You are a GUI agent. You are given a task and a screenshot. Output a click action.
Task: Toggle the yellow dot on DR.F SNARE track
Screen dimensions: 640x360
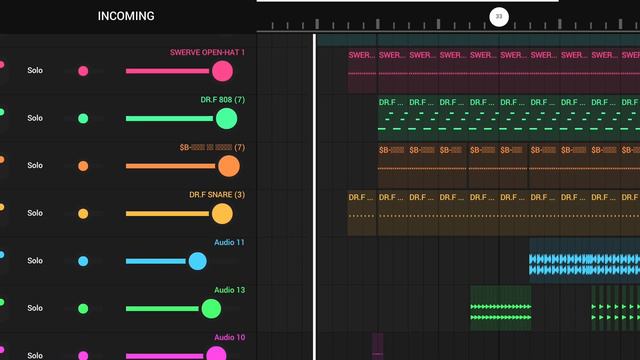pyautogui.click(x=83, y=213)
